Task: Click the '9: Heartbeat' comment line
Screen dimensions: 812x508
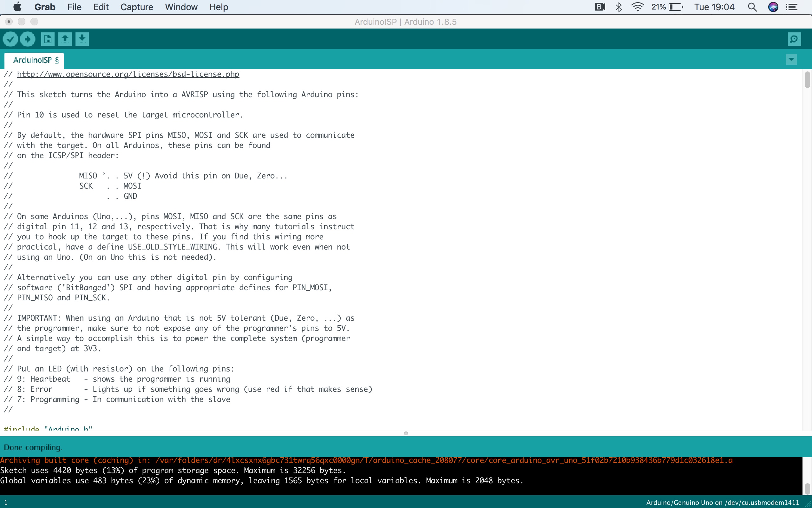Action: 117,379
